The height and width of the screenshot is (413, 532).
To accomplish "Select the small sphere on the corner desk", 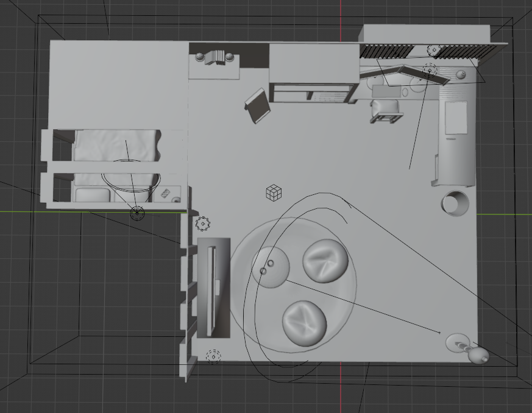I will 461,74.
